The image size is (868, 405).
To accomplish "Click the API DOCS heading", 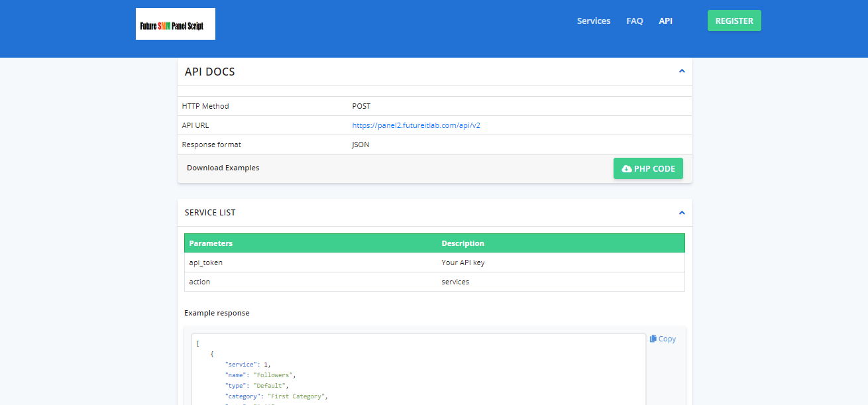I will (x=209, y=71).
